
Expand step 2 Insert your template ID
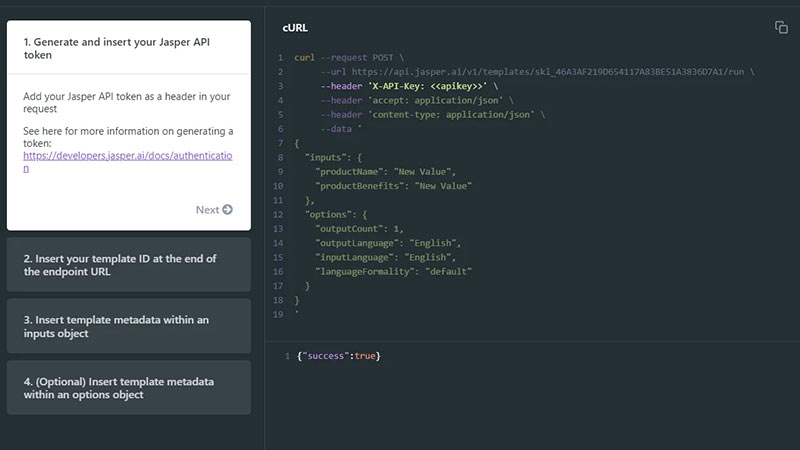coord(129,265)
